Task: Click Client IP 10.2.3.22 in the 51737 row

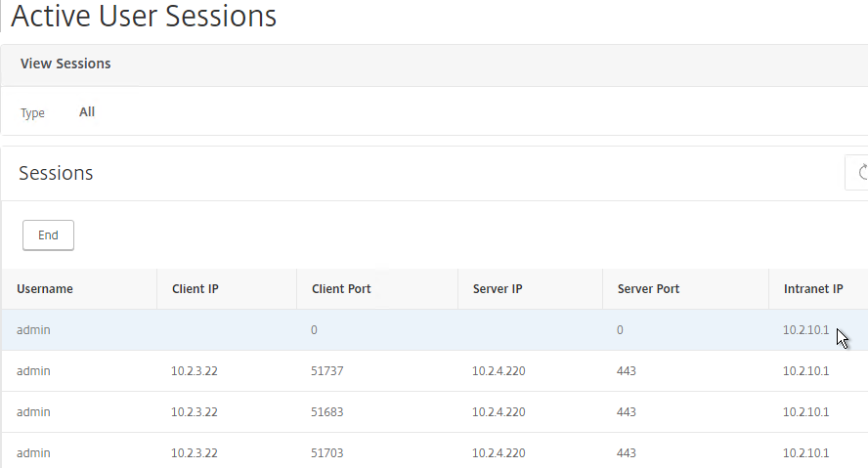Action: click(195, 370)
